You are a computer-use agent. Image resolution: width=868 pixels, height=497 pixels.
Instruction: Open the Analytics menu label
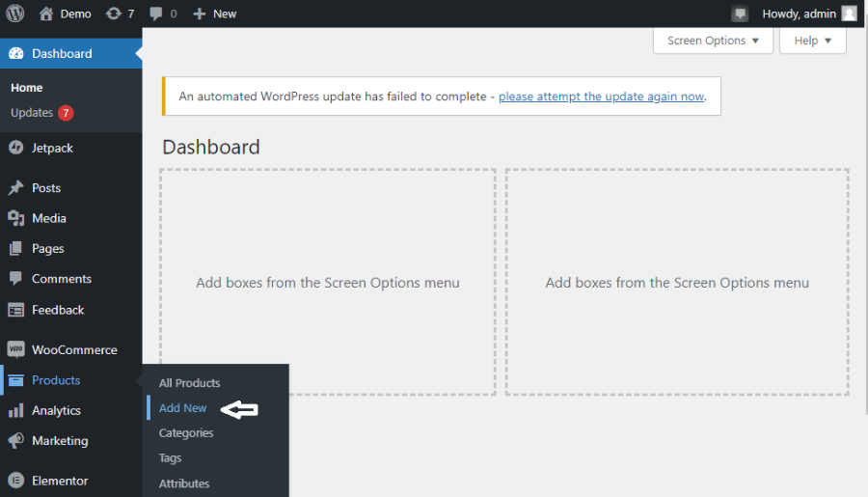[x=56, y=410]
